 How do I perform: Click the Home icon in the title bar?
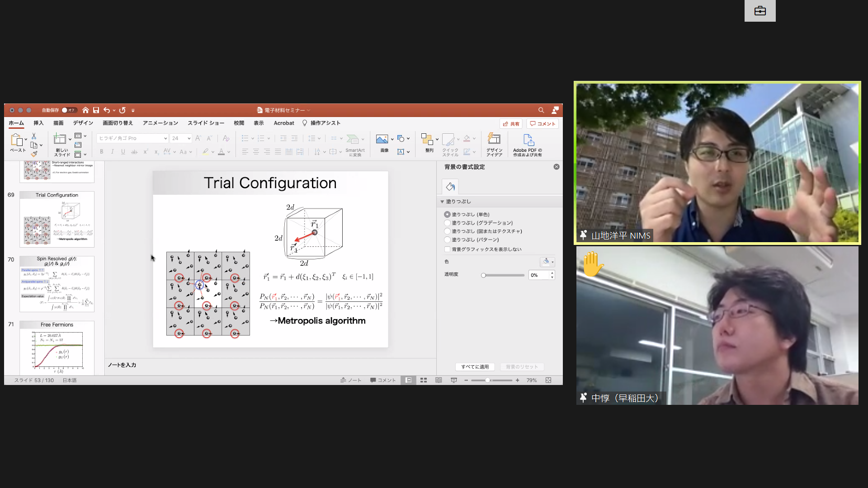tap(85, 110)
